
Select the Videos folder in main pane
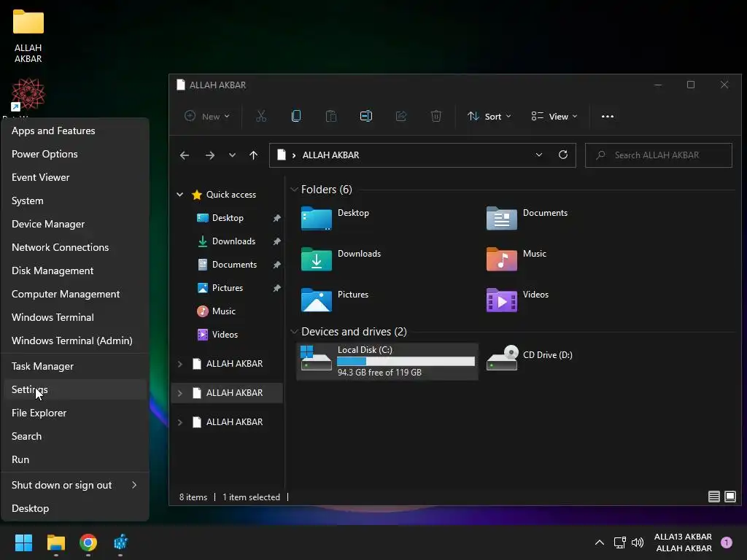coord(517,300)
